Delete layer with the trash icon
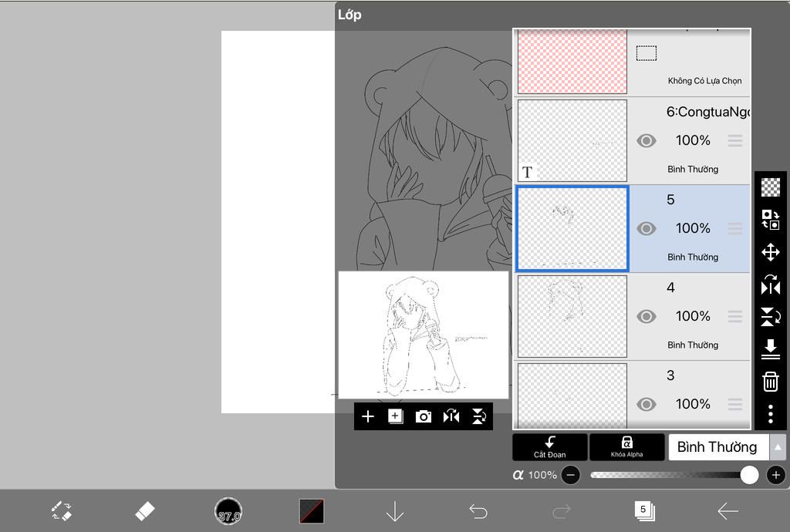The width and height of the screenshot is (790, 532). pos(771,382)
